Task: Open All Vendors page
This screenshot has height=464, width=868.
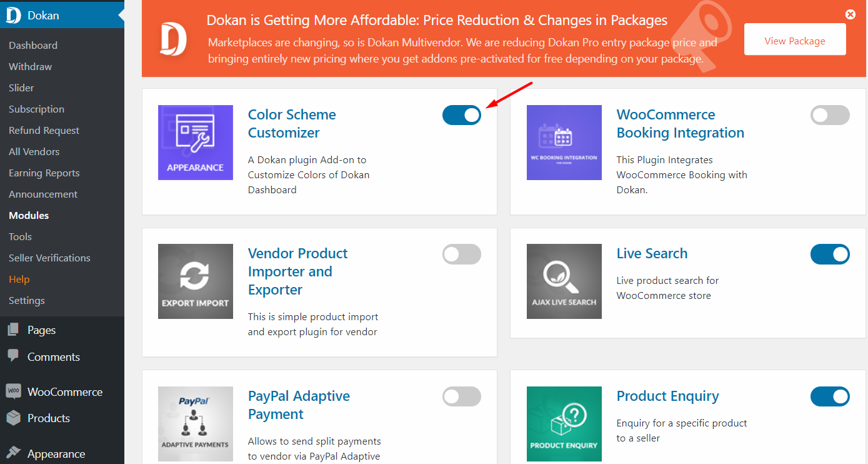Action: coord(34,151)
